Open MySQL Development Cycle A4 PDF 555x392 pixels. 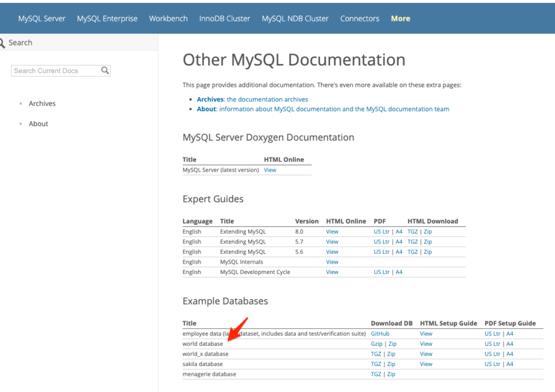coord(399,272)
